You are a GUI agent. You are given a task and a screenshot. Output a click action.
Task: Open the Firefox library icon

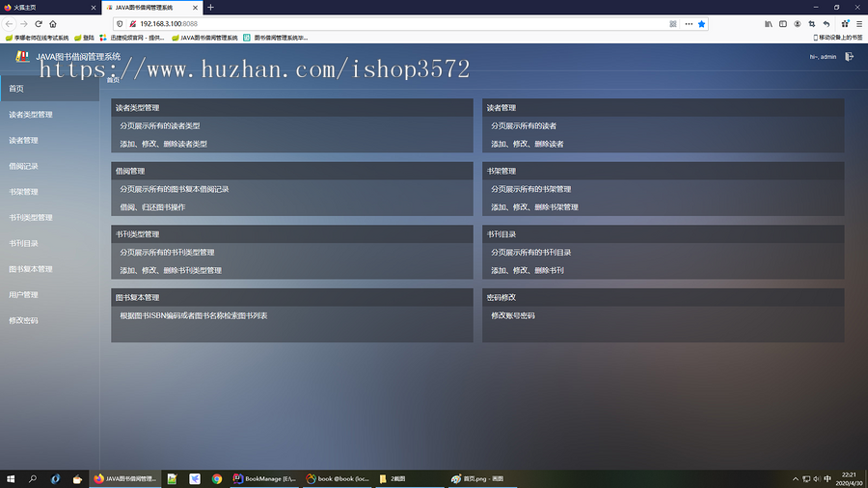click(x=769, y=24)
